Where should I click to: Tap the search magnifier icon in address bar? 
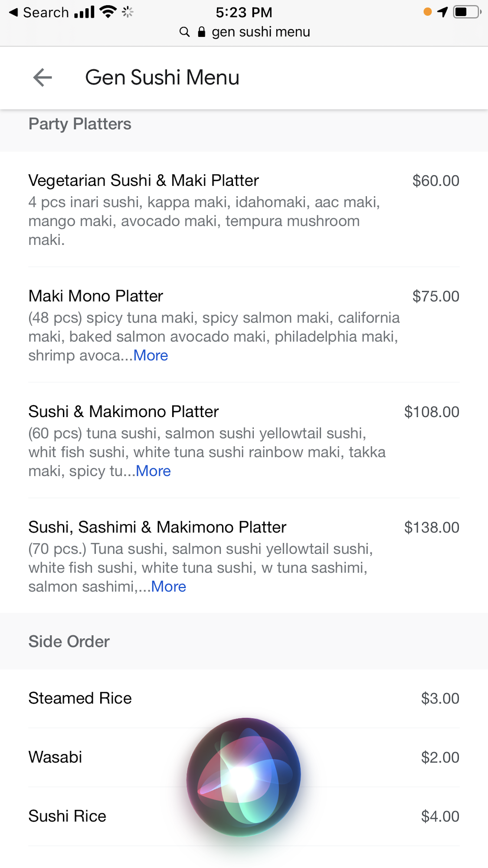coord(184,32)
